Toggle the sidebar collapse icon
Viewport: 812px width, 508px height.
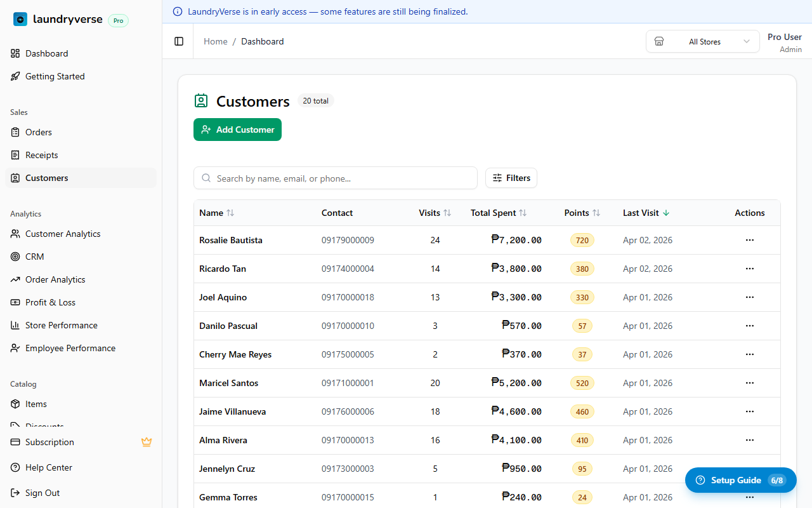[x=179, y=41]
